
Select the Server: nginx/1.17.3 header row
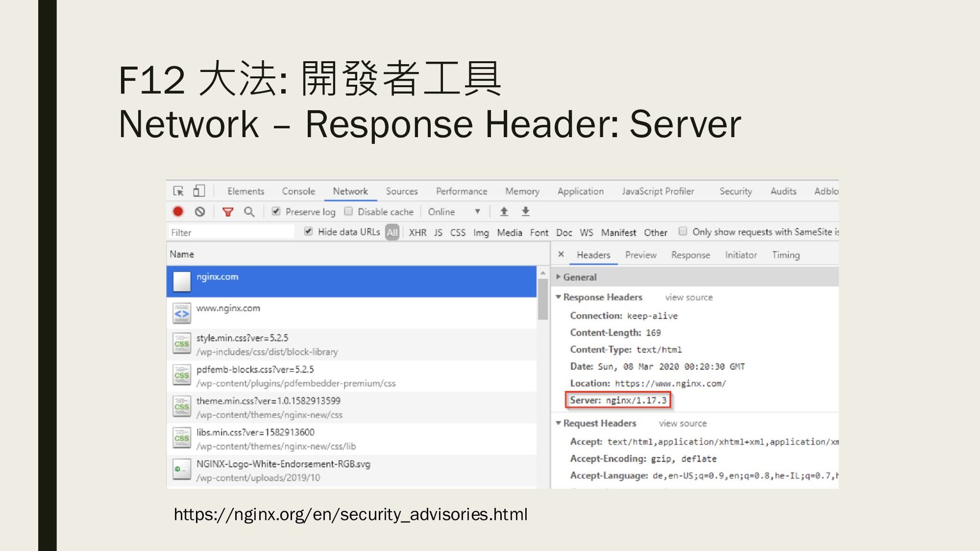point(618,400)
